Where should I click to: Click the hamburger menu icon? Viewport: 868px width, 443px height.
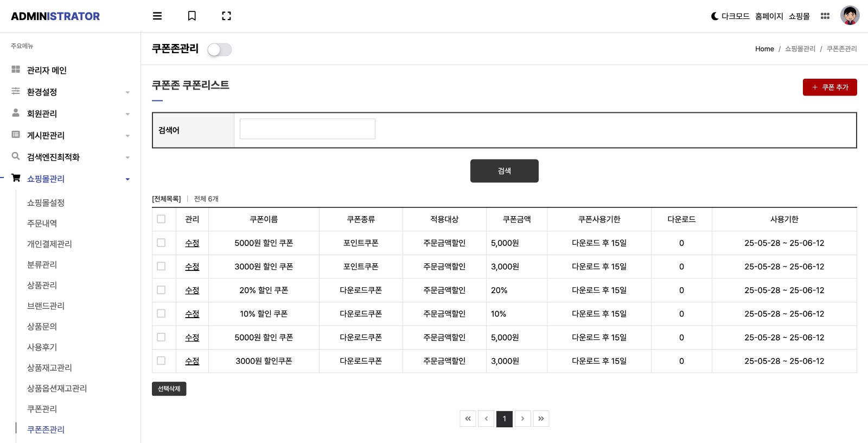click(x=157, y=16)
